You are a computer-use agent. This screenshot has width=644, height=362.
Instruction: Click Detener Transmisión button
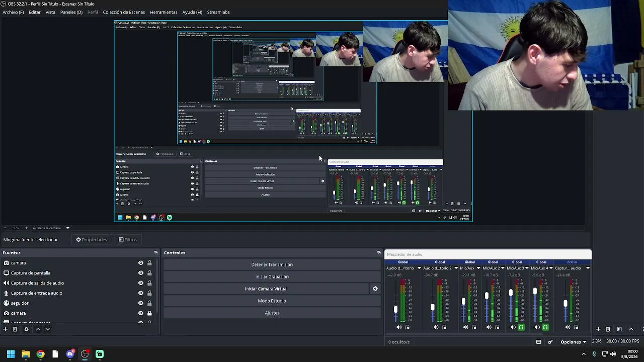[272, 265]
